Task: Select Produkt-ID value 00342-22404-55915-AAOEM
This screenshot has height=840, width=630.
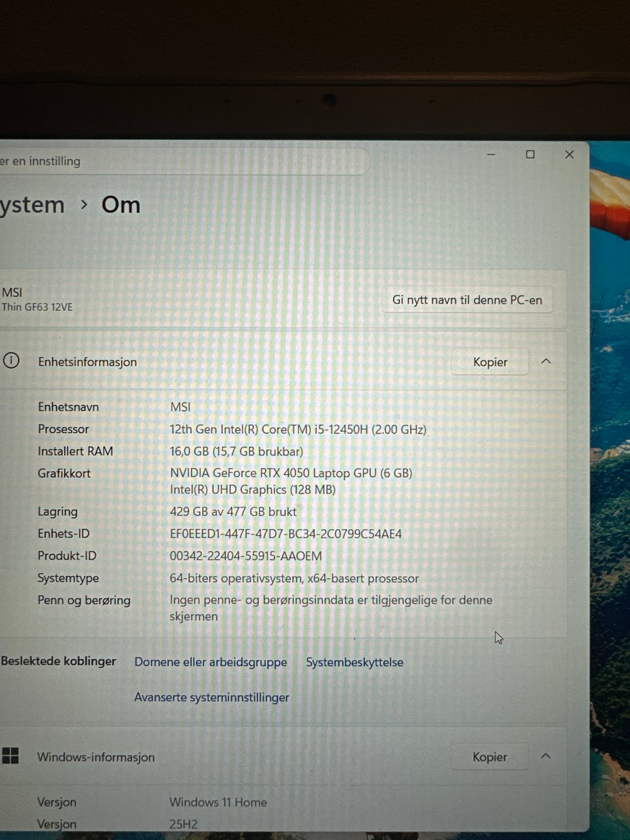Action: pyautogui.click(x=245, y=556)
